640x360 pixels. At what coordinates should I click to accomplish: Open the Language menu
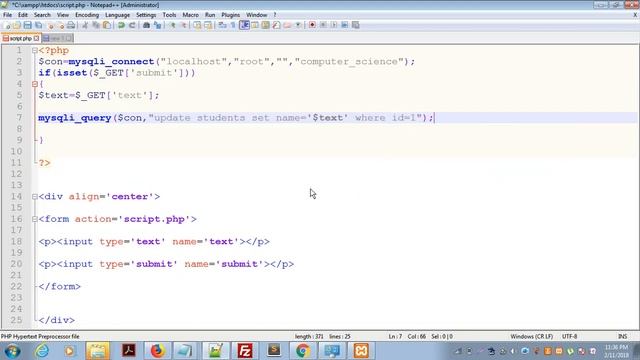[117, 15]
